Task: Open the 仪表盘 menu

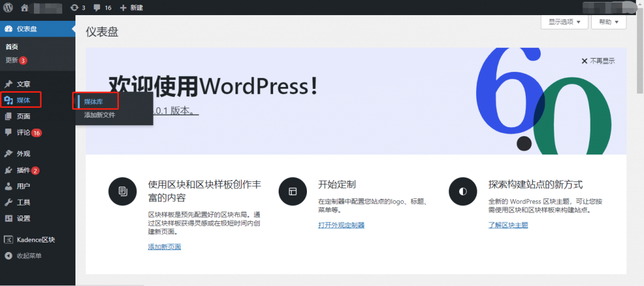Action: click(38, 29)
